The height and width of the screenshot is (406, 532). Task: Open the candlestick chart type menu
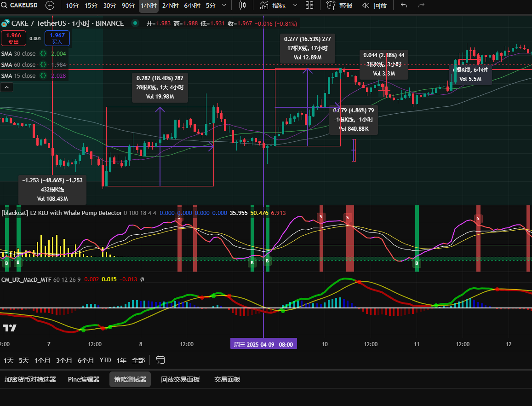(x=243, y=6)
